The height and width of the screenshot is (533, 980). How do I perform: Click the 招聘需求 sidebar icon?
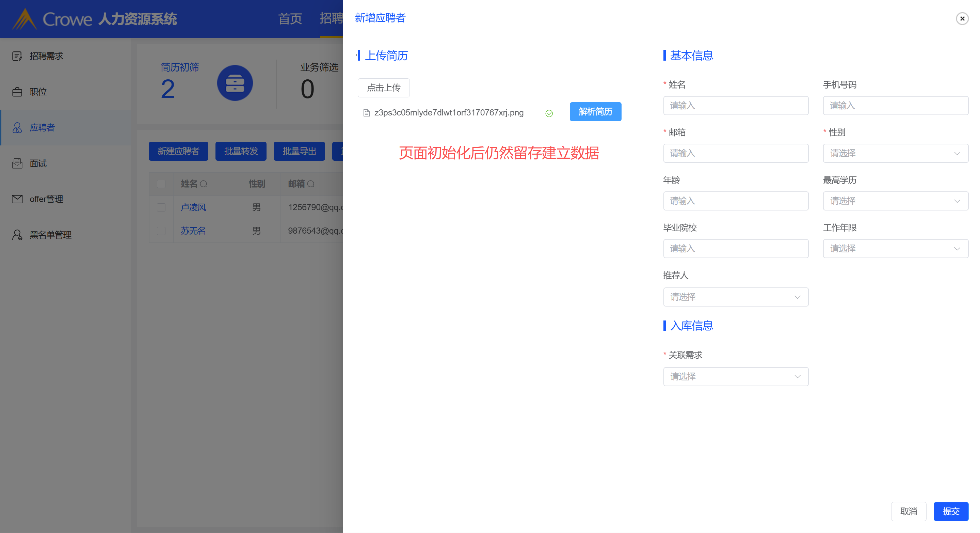click(17, 56)
